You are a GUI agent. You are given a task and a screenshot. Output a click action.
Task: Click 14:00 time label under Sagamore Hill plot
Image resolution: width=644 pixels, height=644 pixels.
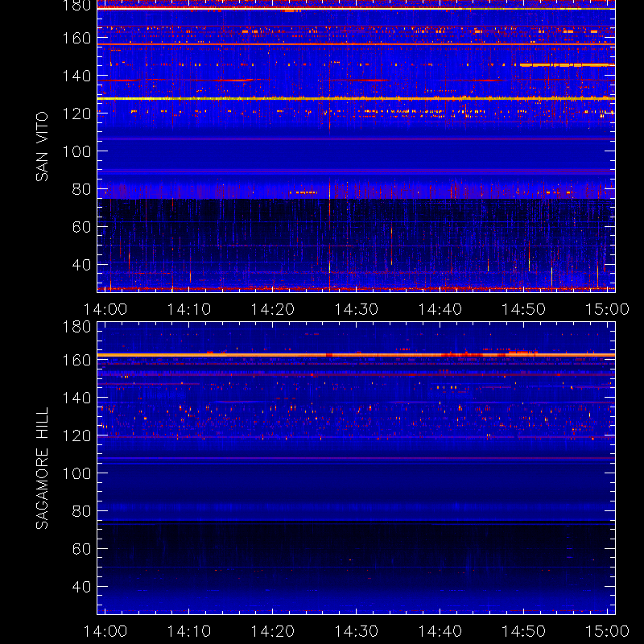point(105,631)
